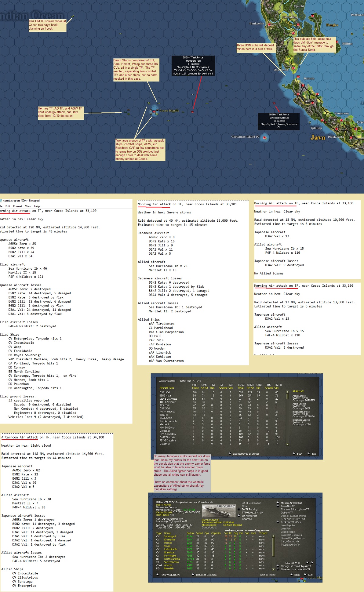Toggle the Full Refuel option
The width and height of the screenshot is (364, 592).
[229, 522]
